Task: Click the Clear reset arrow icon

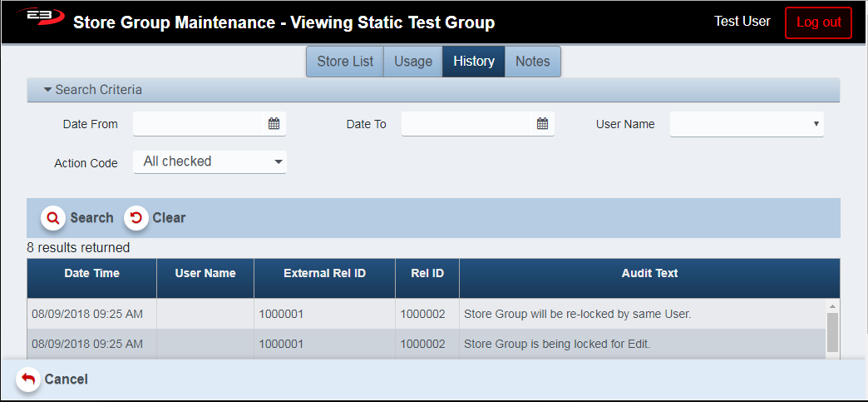Action: [x=136, y=218]
